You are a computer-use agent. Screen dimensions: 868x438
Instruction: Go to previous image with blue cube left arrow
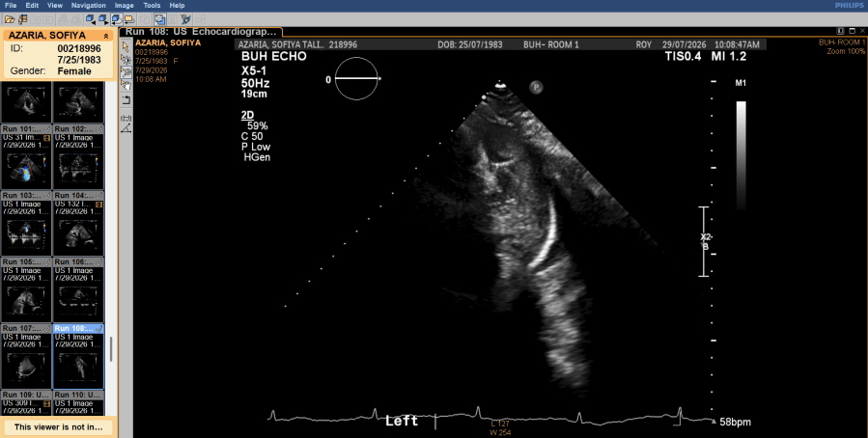point(90,19)
